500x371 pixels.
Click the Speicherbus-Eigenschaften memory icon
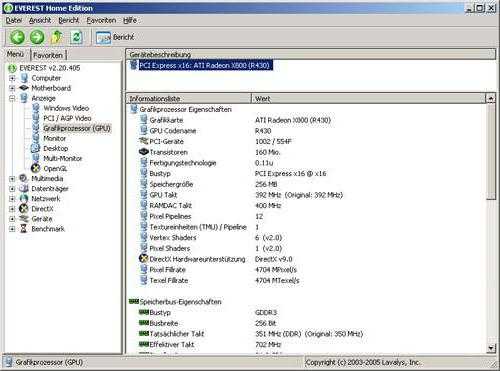[x=134, y=302]
